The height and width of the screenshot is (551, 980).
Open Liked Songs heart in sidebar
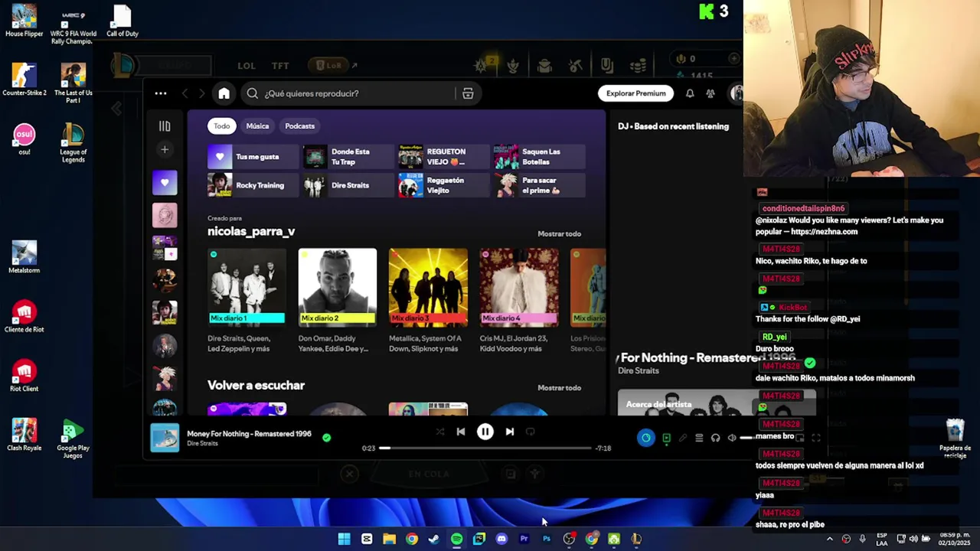tap(165, 182)
